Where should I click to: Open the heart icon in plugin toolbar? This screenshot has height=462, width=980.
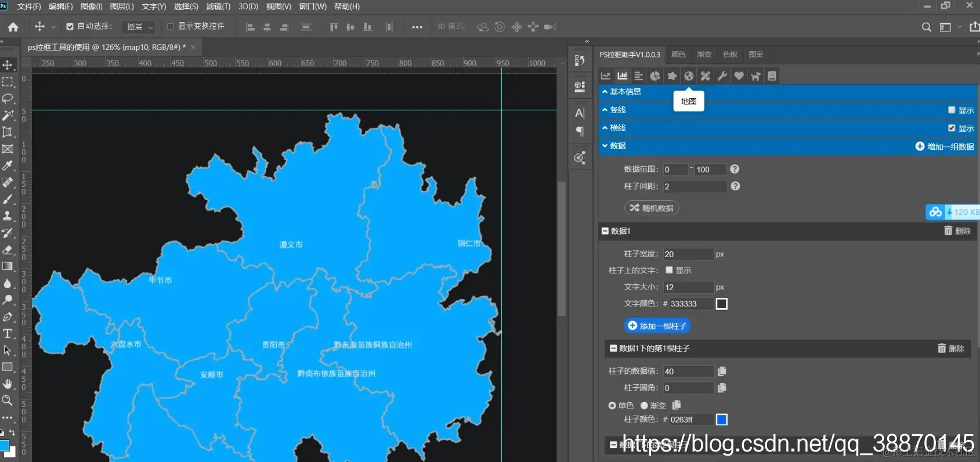coord(739,76)
